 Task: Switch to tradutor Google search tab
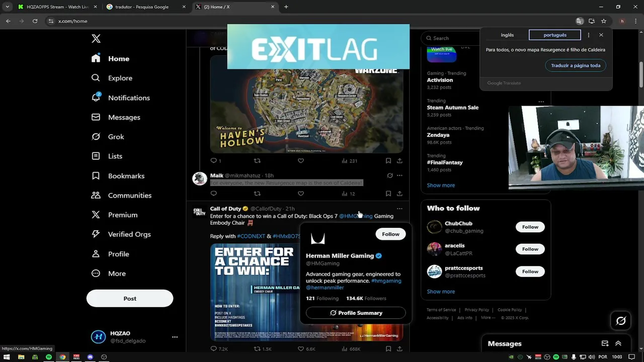[146, 7]
